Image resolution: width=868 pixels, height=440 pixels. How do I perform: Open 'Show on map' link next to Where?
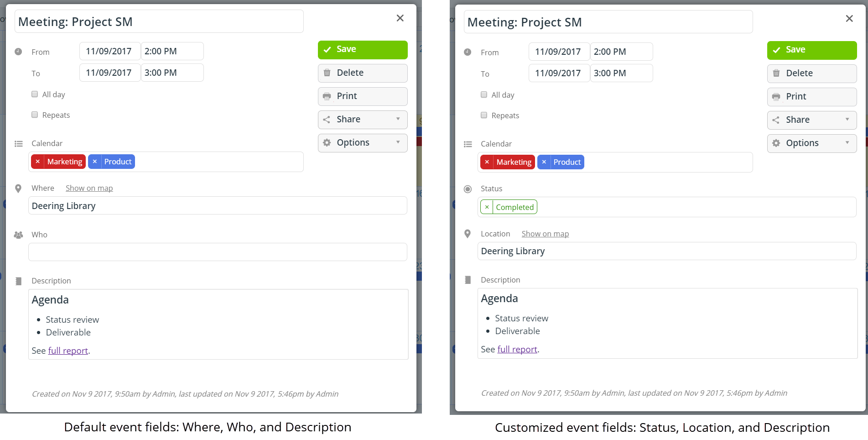[x=89, y=188]
